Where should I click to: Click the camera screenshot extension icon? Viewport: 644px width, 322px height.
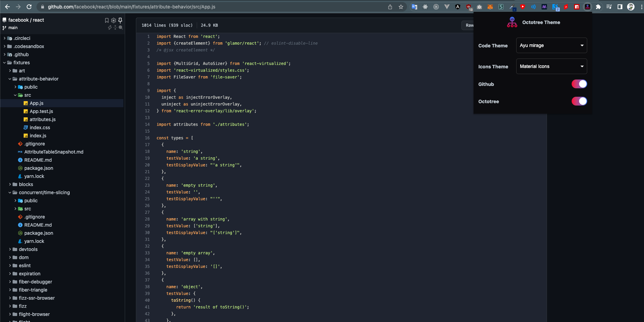pyautogui.click(x=479, y=7)
